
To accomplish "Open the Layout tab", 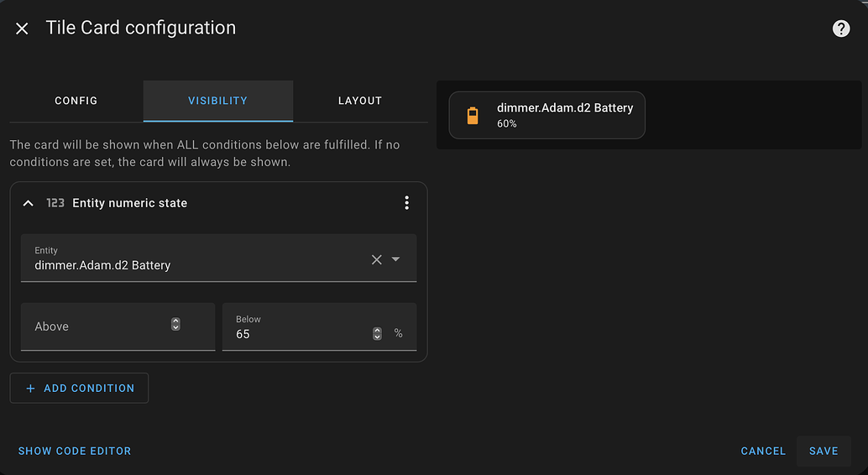I will click(360, 101).
